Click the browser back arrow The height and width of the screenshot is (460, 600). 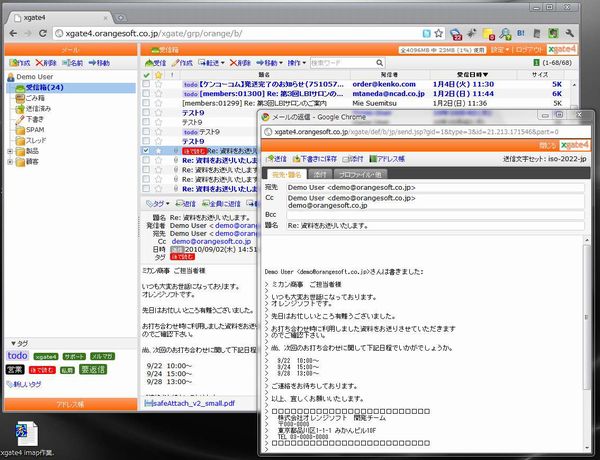click(13, 33)
